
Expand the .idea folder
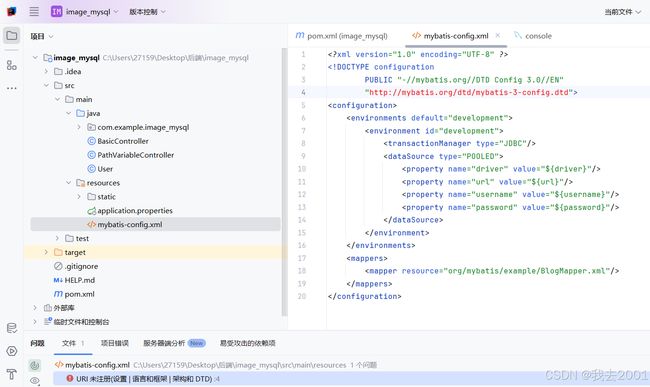46,71
